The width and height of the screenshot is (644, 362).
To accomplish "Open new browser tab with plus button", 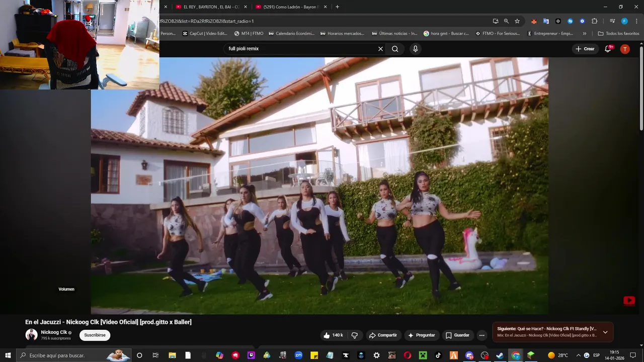I will pos(337,7).
